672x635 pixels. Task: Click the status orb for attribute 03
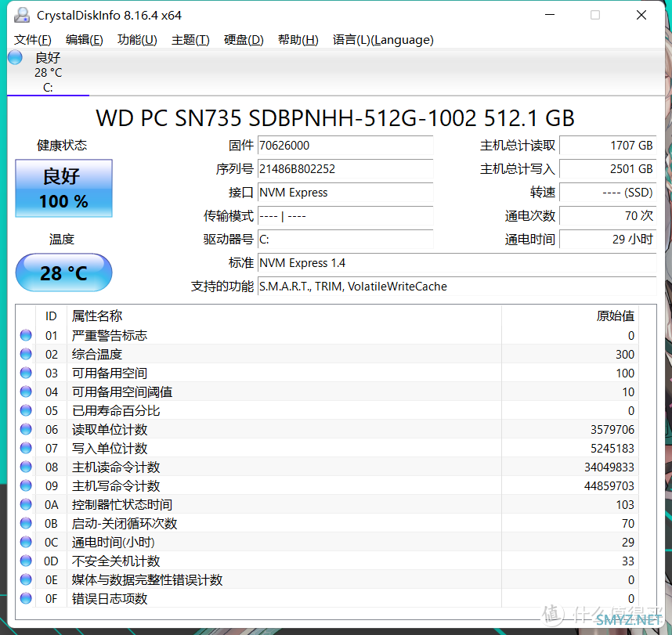(26, 373)
